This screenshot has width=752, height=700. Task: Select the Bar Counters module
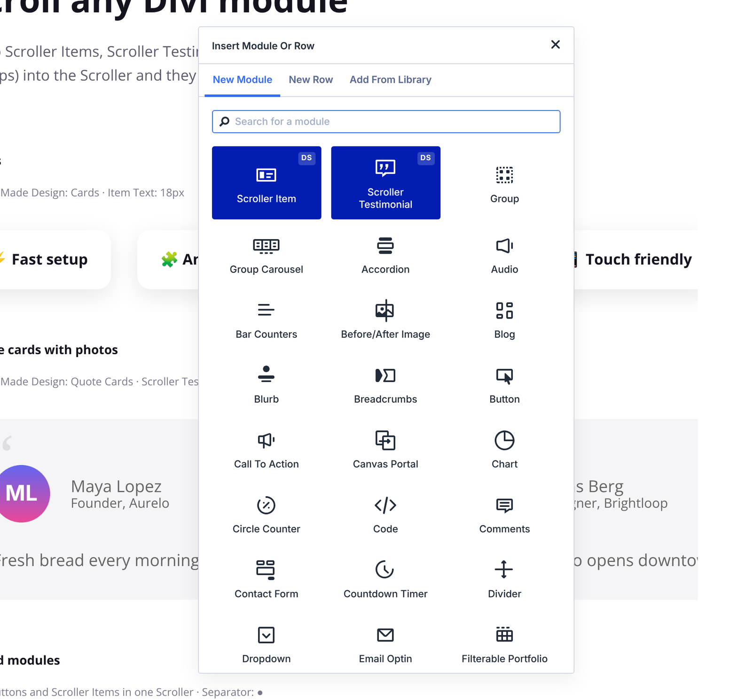[x=266, y=320]
